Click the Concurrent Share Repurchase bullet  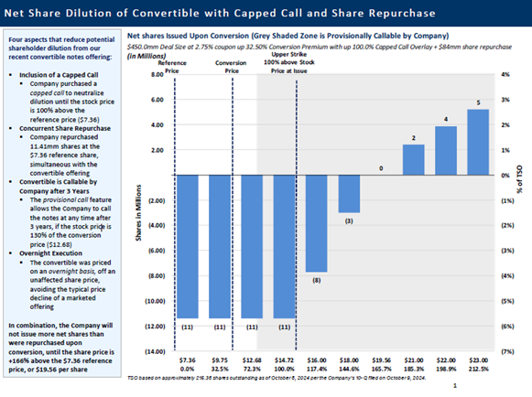(65, 128)
